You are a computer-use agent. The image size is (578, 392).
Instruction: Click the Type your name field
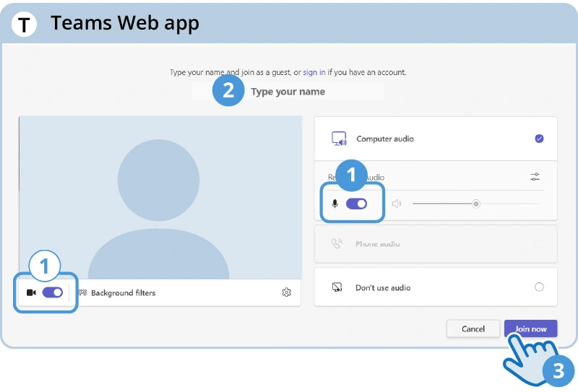288,92
